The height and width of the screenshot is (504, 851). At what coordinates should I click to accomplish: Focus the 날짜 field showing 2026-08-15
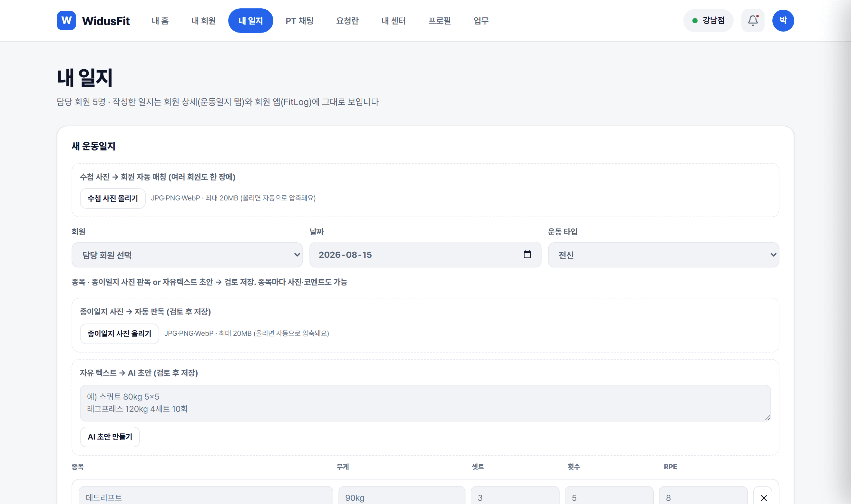click(425, 255)
